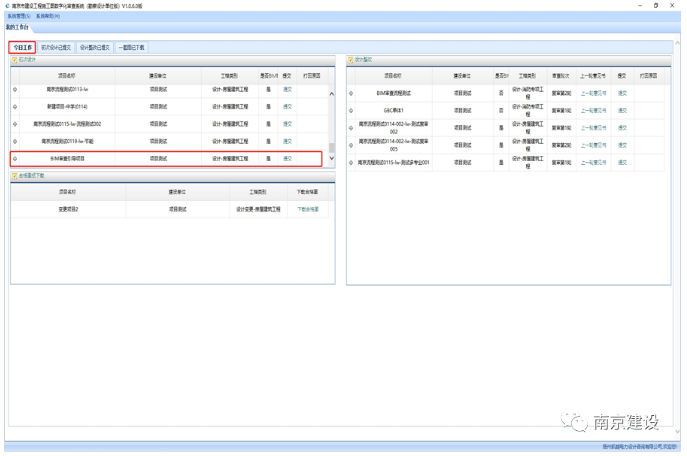Switch to the 初次设计已提交 tab

(x=56, y=47)
